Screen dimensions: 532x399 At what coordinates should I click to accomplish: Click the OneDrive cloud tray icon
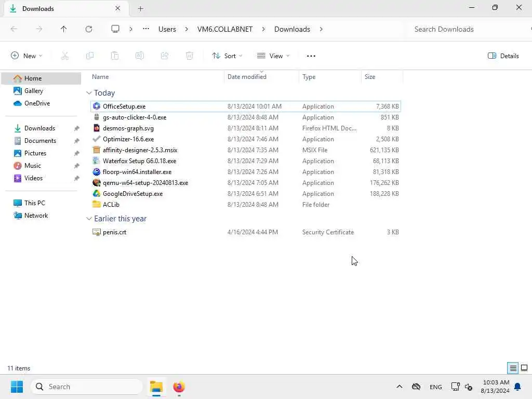point(416,387)
